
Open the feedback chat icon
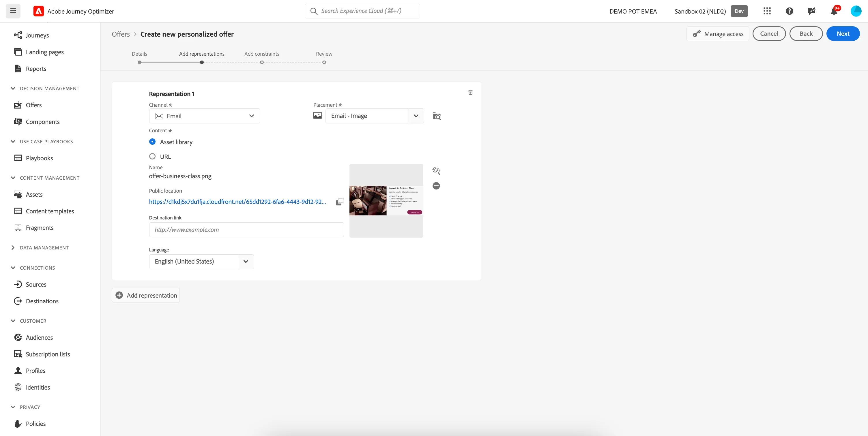[x=811, y=11]
